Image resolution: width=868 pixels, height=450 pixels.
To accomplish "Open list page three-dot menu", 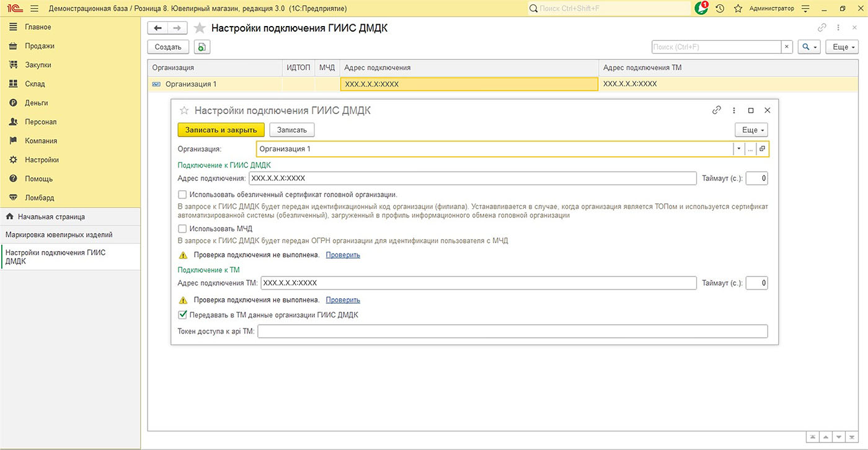I will pyautogui.click(x=838, y=28).
